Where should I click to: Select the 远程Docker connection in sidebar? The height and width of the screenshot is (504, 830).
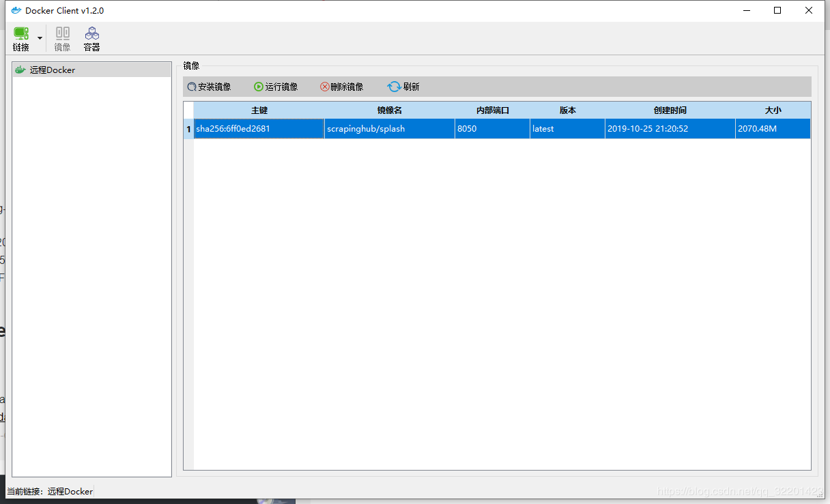click(x=91, y=70)
